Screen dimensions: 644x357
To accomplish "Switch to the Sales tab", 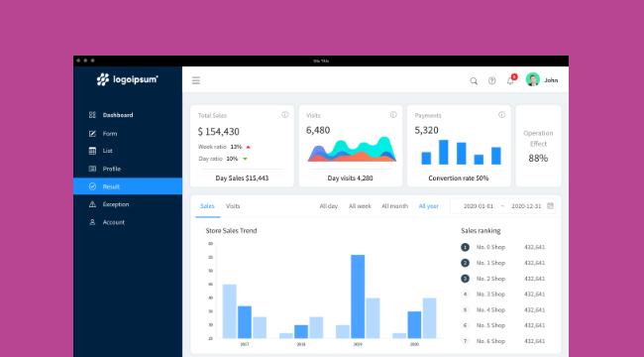I will click(x=207, y=206).
